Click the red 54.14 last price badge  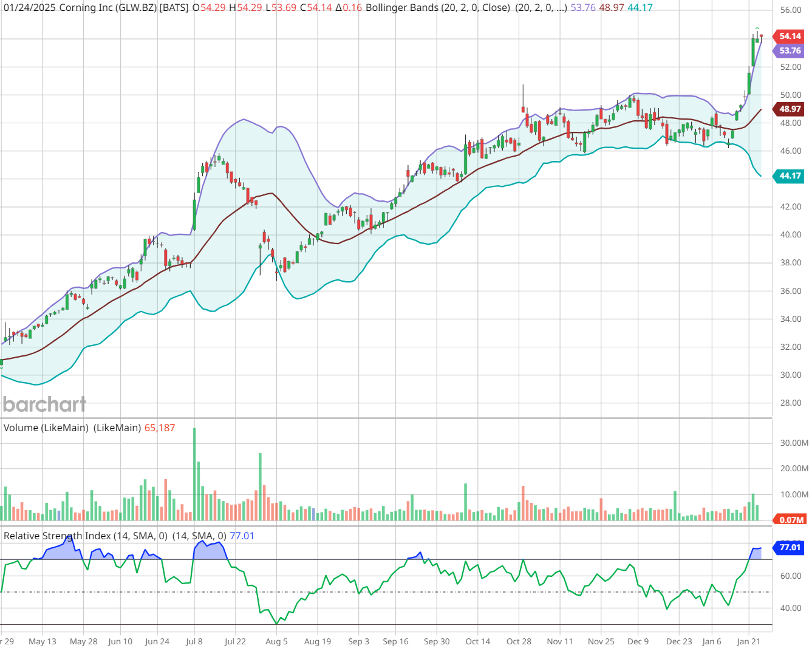[789, 36]
